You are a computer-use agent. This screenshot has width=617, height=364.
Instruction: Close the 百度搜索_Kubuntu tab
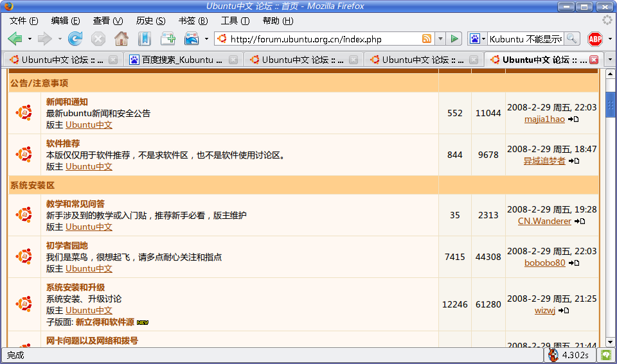pos(233,59)
